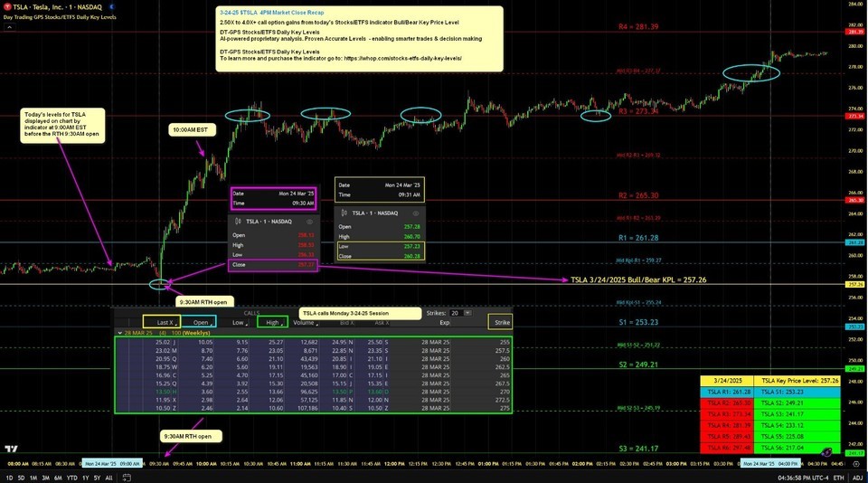Click the 04:00 PM crosshair date label
868x483 pixels.
pyautogui.click(x=770, y=464)
